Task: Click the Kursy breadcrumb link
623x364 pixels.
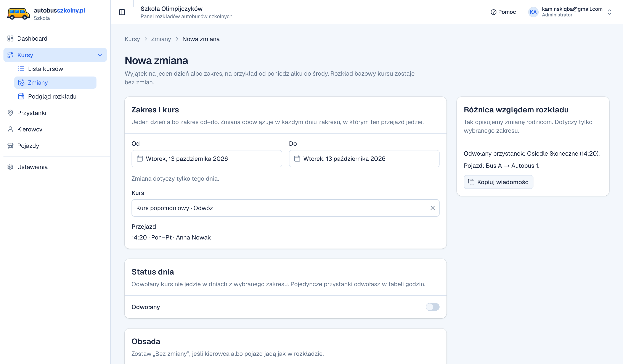Action: coord(132,39)
